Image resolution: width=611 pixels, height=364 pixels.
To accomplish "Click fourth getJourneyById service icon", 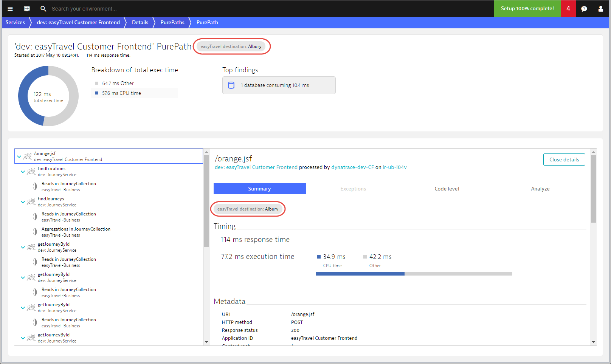I will pos(31,338).
